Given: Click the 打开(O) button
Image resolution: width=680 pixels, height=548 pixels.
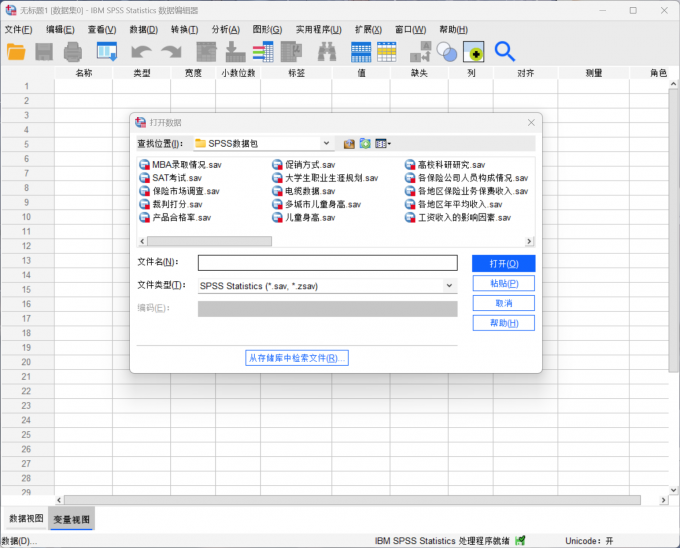Looking at the screenshot, I should [503, 264].
